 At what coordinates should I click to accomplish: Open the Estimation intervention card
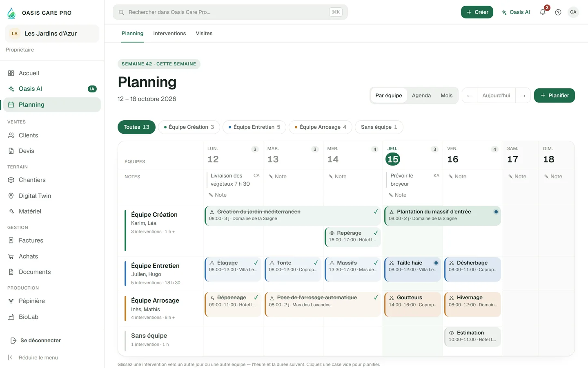[x=472, y=337]
